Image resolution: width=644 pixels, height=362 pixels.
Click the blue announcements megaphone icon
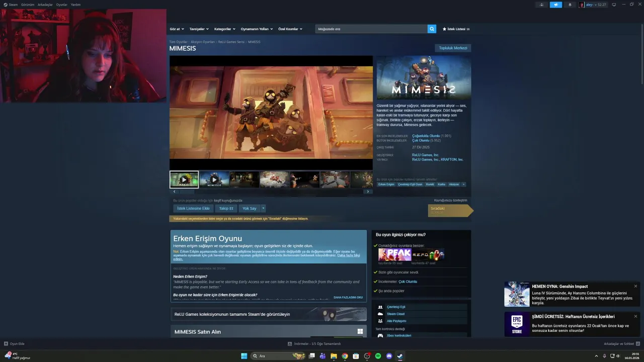[x=556, y=5]
